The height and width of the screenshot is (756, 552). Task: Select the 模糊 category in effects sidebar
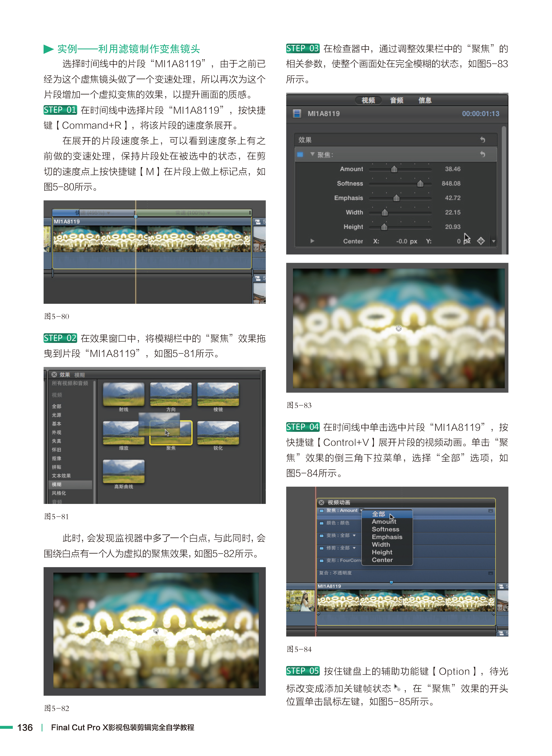coord(57,484)
